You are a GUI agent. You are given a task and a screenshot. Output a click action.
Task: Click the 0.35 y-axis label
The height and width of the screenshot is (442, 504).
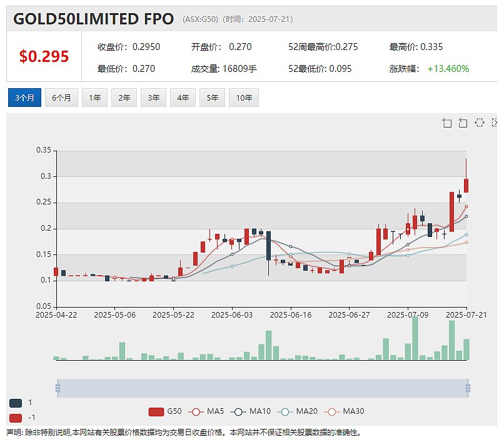tap(44, 150)
